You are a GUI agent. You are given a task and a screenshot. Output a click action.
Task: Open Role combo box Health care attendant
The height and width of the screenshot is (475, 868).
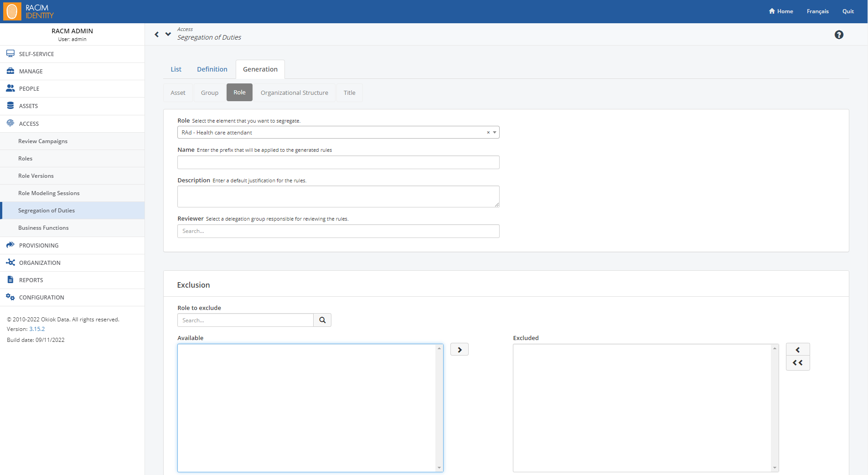pyautogui.click(x=338, y=133)
